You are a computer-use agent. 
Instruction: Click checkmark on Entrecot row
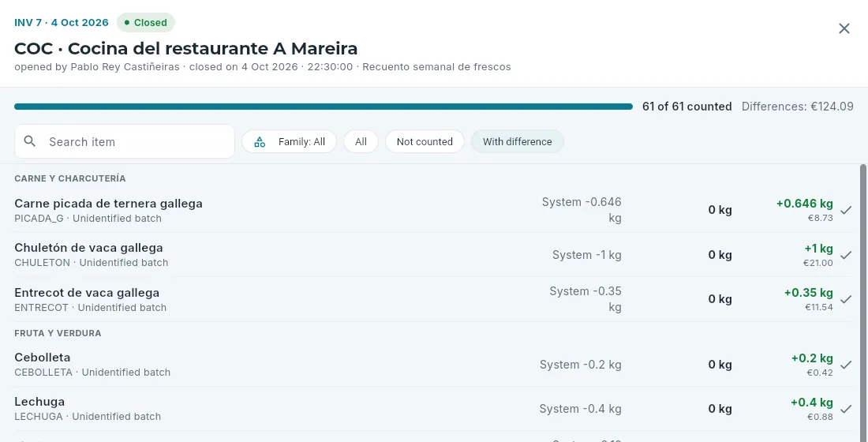coord(846,299)
